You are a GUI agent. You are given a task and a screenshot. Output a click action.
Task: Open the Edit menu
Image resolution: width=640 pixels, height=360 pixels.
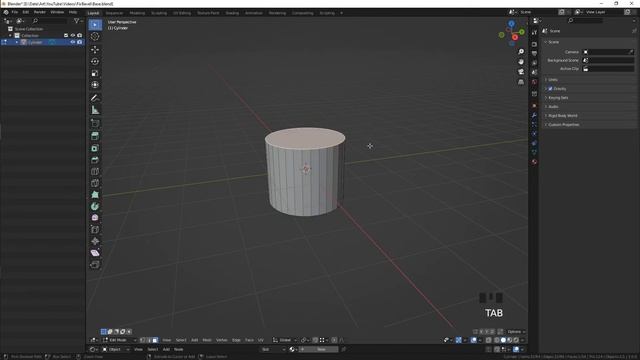coord(26,12)
